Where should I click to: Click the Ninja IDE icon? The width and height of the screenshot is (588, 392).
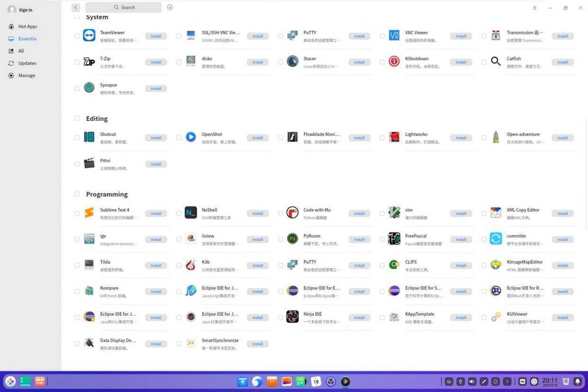point(292,317)
